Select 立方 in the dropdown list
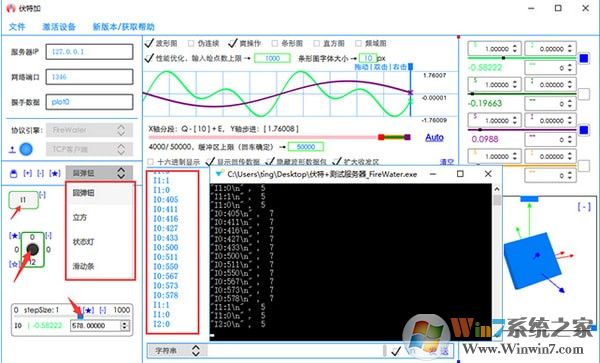 click(x=100, y=217)
